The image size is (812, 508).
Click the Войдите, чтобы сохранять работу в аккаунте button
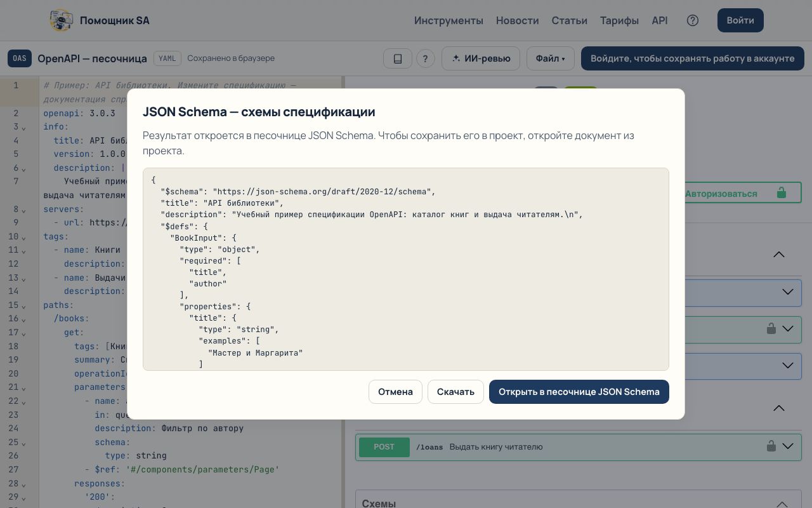click(x=693, y=58)
